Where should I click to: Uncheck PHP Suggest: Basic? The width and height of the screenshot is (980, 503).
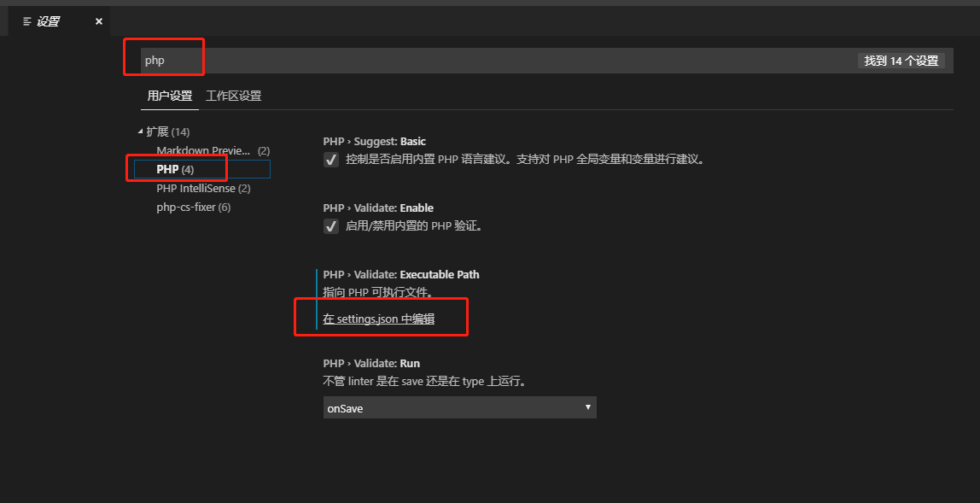coord(330,159)
